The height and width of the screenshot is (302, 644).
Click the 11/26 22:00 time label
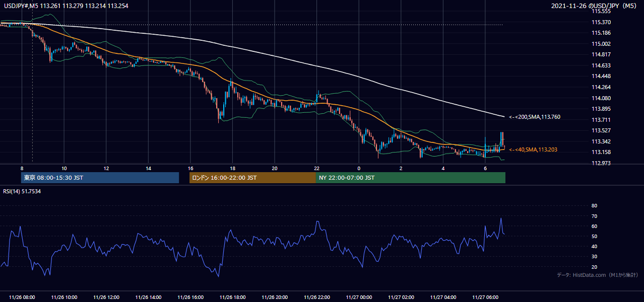click(x=316, y=297)
